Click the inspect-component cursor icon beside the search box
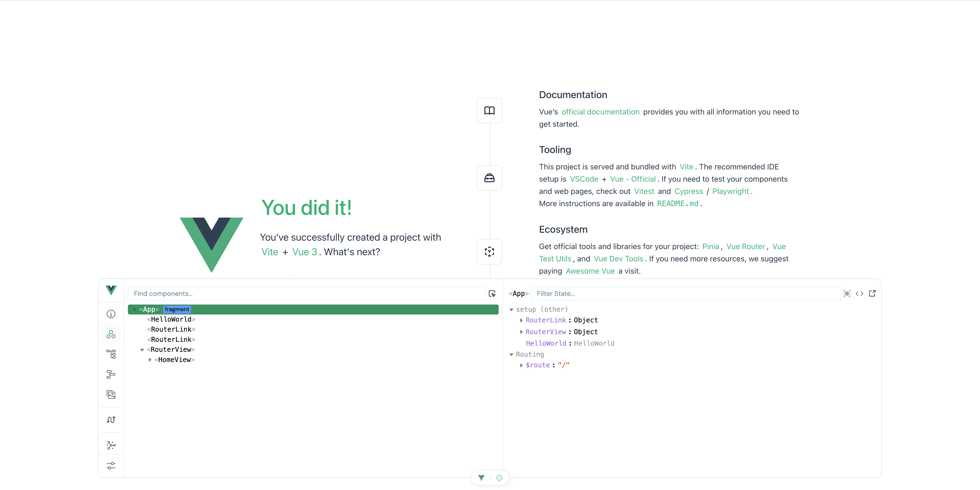The image size is (980, 490). tap(493, 293)
